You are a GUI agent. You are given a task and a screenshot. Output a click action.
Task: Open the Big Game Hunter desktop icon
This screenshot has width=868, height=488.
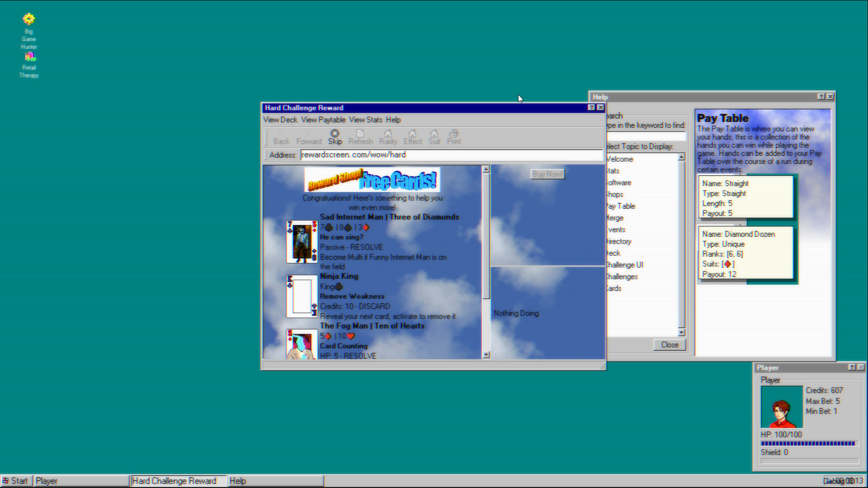28,19
